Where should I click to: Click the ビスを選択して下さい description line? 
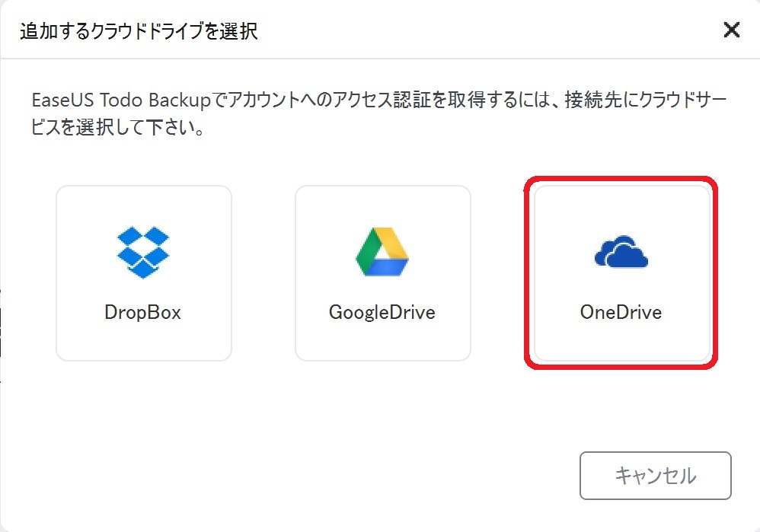coord(118,127)
